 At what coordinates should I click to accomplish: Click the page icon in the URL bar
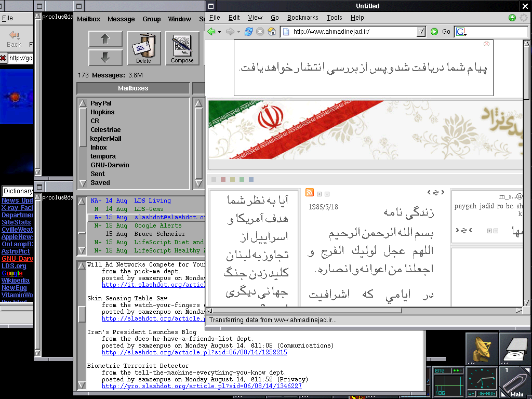coord(286,32)
